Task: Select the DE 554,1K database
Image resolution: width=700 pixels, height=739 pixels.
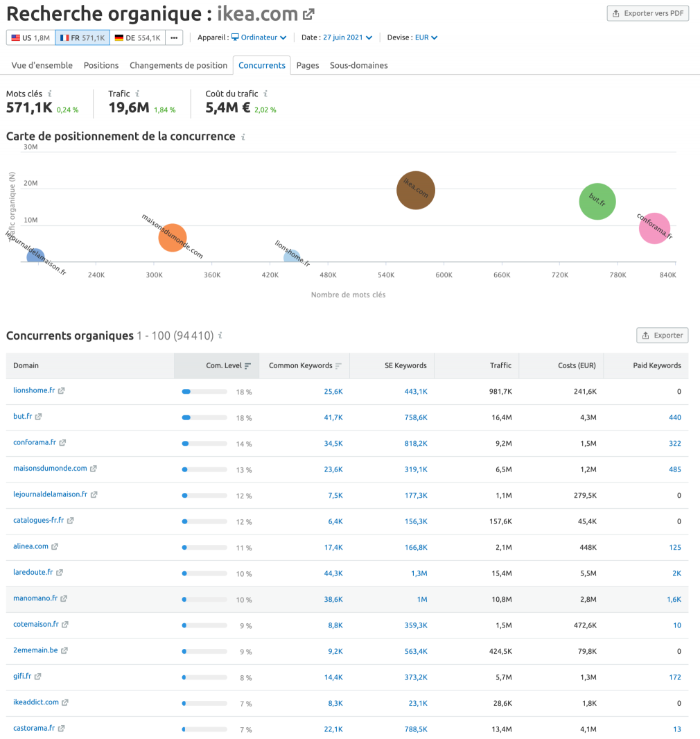Action: pos(137,37)
